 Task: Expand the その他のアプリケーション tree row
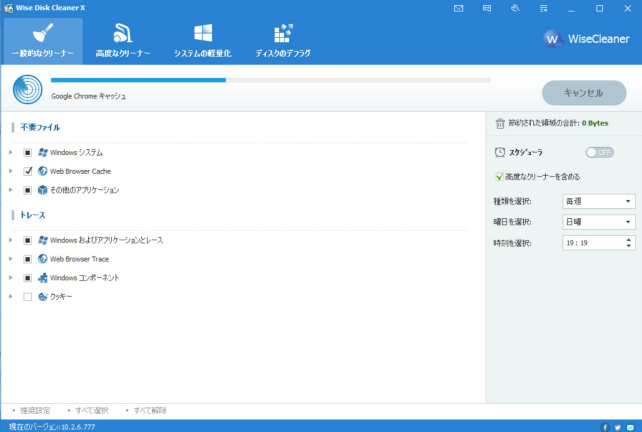click(x=11, y=190)
